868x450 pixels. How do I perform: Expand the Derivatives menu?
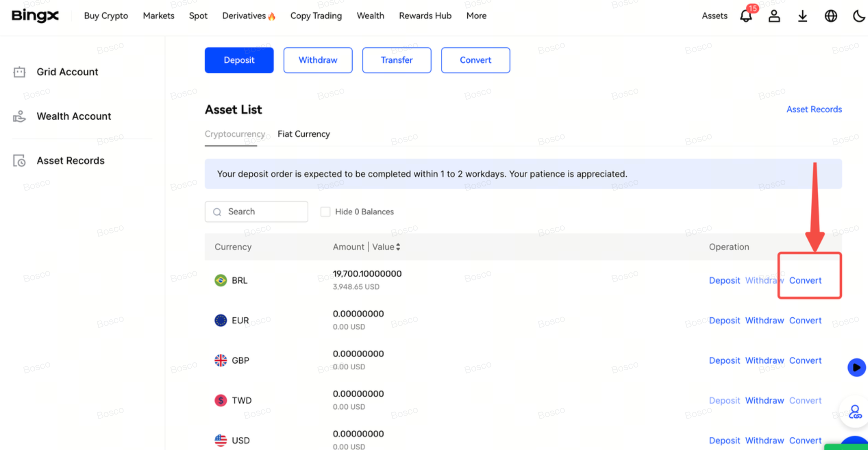click(248, 16)
